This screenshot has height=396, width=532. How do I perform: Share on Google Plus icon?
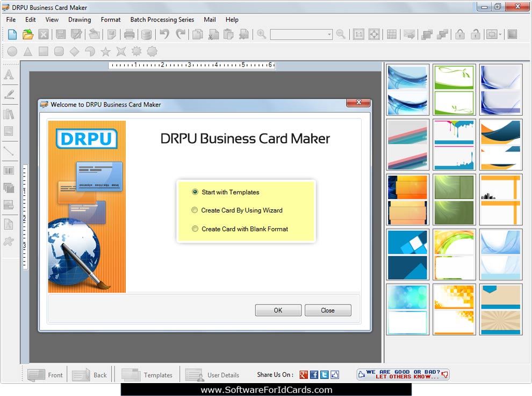[304, 374]
